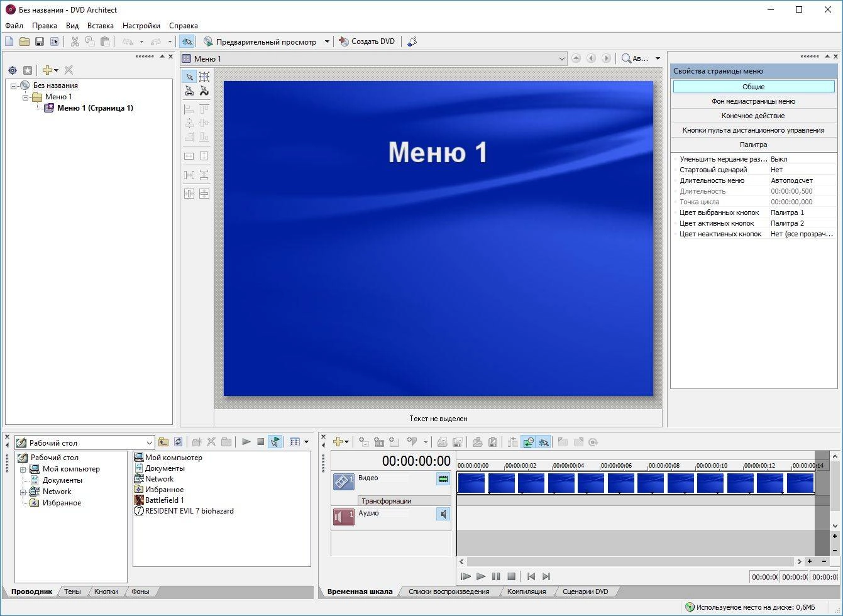Image resolution: width=843 pixels, height=616 pixels.
Task: Open the Предварительный просмотр dropdown arrow
Action: (x=327, y=41)
